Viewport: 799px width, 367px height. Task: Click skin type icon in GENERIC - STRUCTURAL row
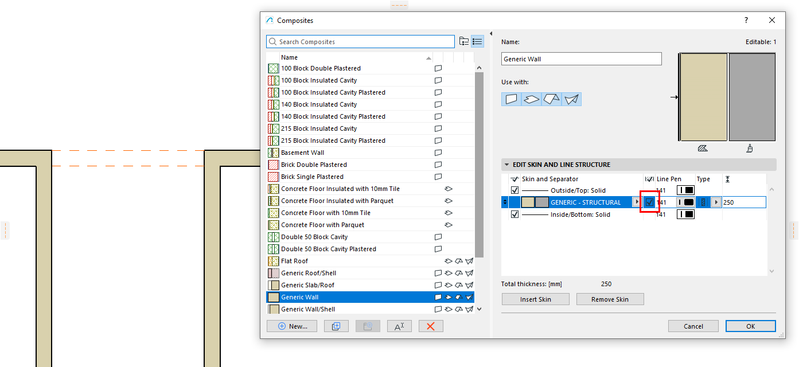(703, 202)
